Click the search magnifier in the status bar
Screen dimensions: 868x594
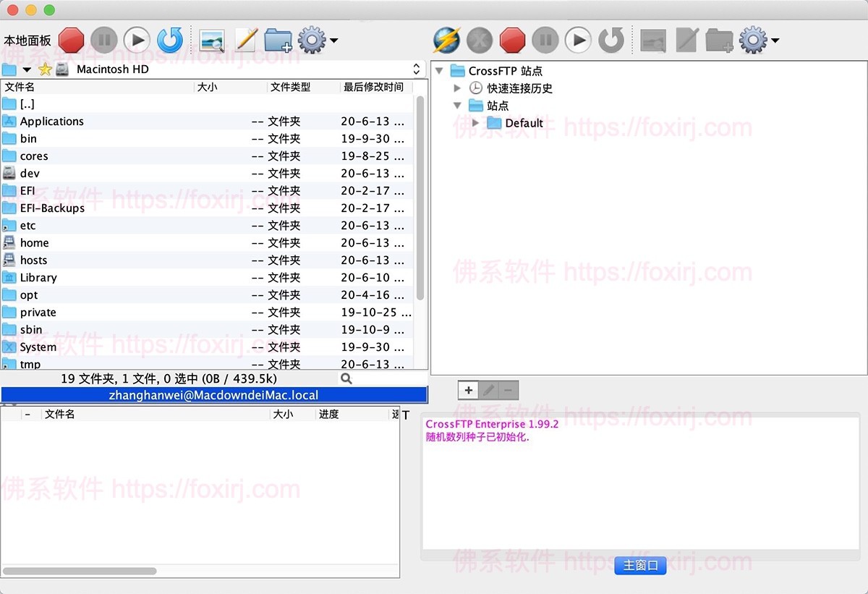pos(346,378)
